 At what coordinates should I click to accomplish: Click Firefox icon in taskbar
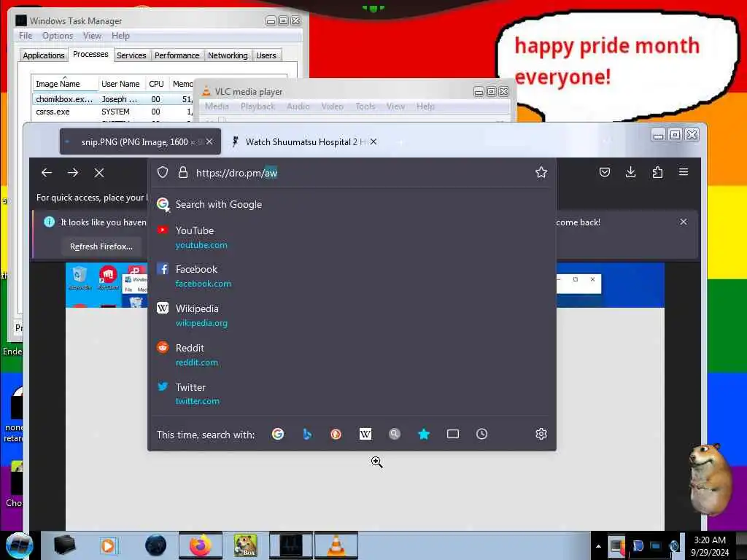201,545
